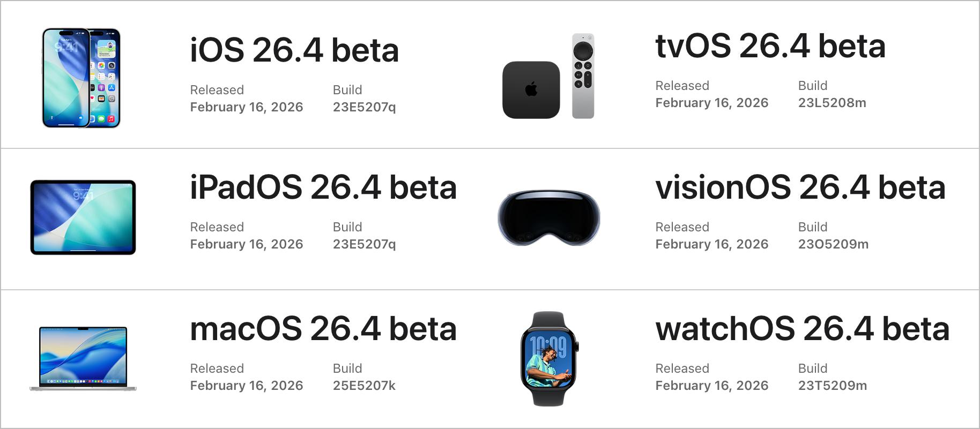Screen dimensions: 980x429
Task: Click the release date under macOS 26.4 beta
Action: coord(246,386)
